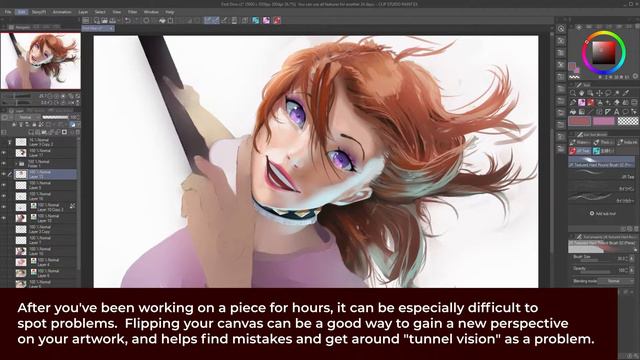The height and width of the screenshot is (360, 640).
Task: Select the red Brush tool
Action: (x=591, y=102)
